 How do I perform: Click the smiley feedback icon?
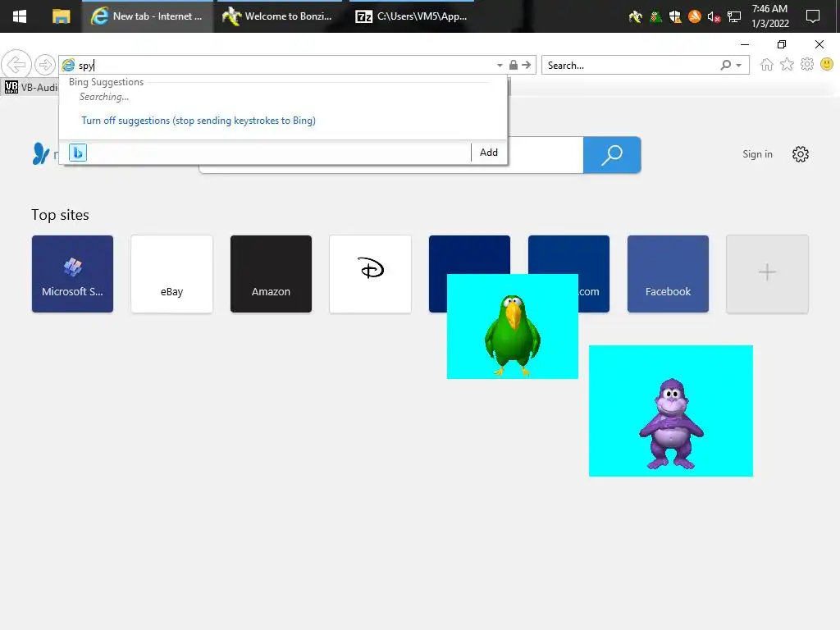pos(827,65)
